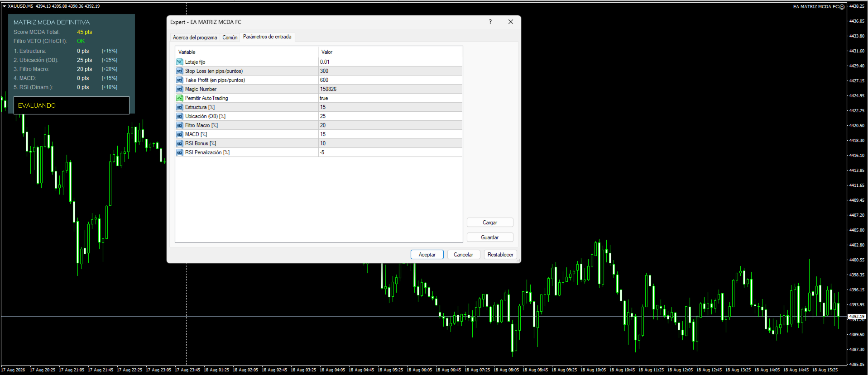868x375 pixels.
Task: Click the EA smiley face icon on chart
Action: pyautogui.click(x=842, y=7)
